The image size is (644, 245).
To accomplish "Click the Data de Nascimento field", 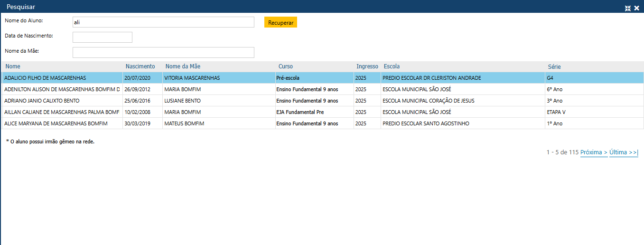I will click(x=102, y=37).
